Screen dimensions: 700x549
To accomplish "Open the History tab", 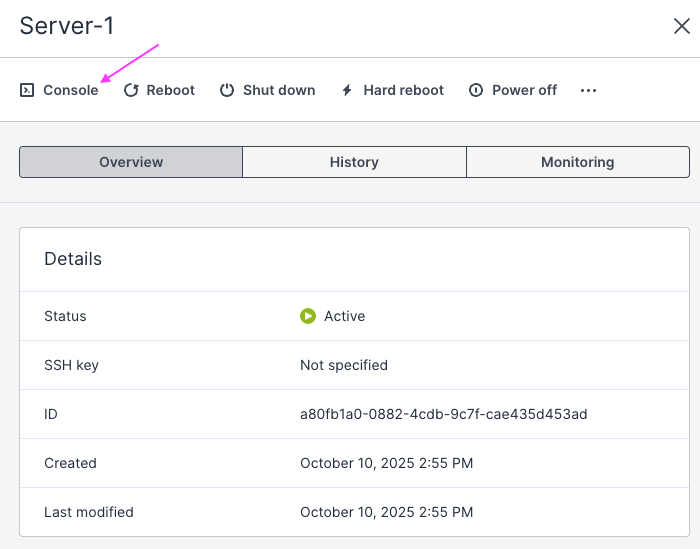I will 354,162.
